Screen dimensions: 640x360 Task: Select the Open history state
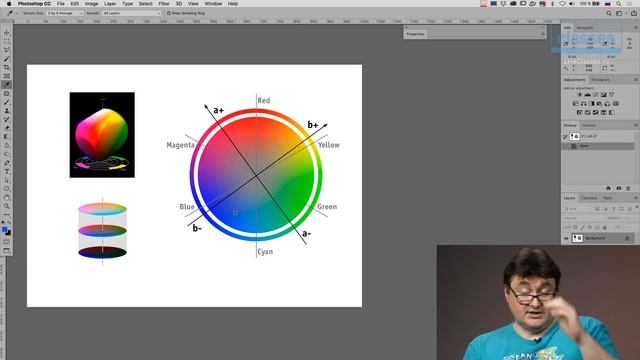pyautogui.click(x=598, y=146)
